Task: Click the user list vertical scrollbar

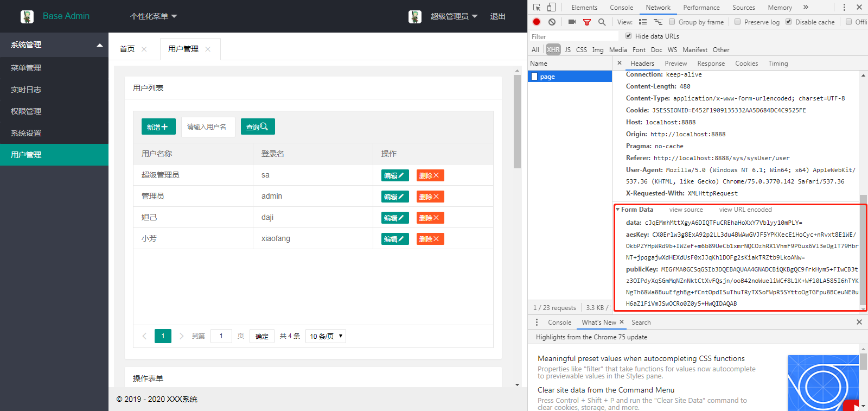Action: click(517, 122)
